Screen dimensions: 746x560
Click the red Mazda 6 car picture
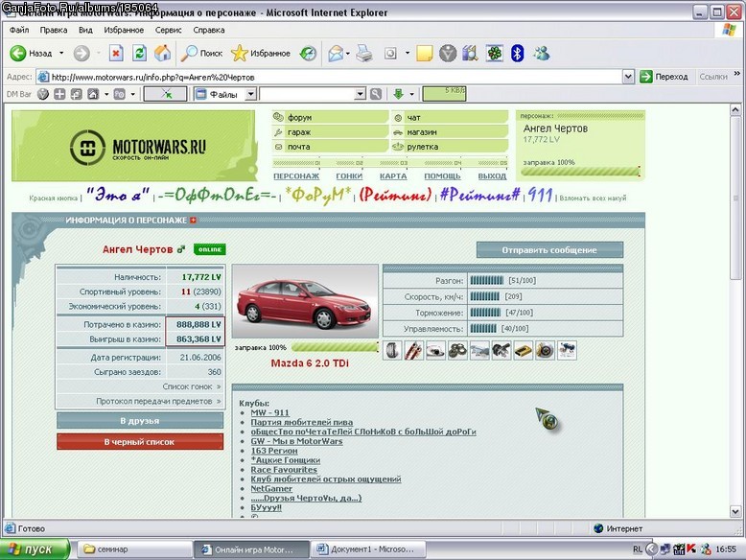coord(305,302)
